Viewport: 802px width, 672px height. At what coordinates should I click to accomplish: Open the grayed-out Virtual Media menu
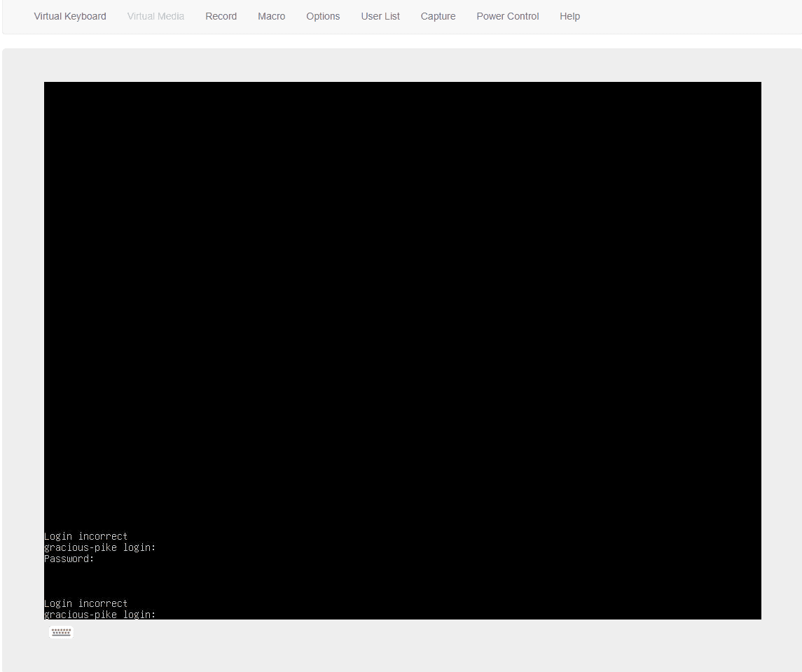tap(155, 16)
